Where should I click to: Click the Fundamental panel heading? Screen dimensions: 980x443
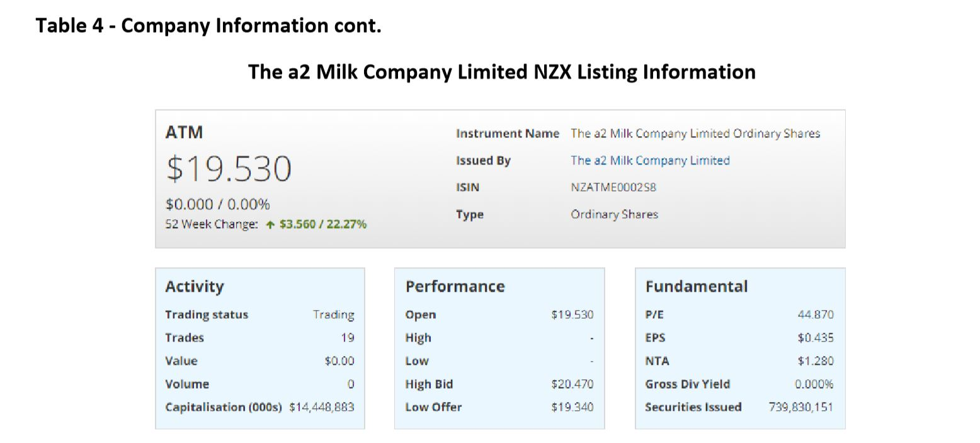(696, 287)
